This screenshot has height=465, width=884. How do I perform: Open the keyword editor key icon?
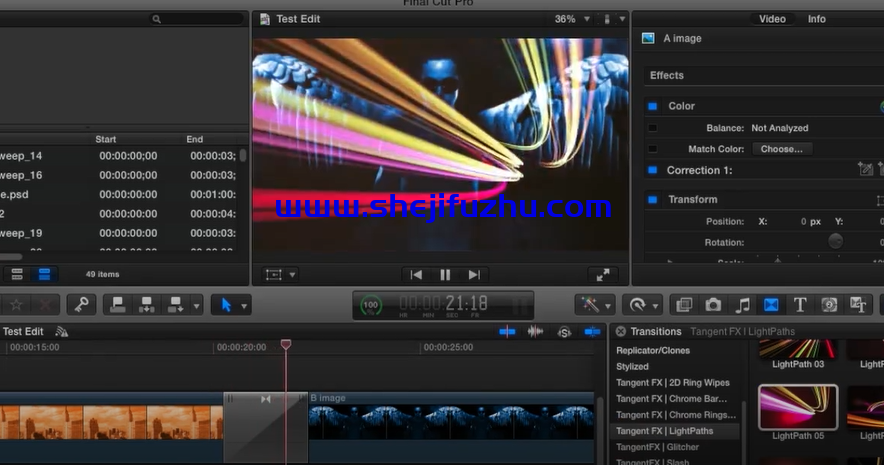[81, 305]
